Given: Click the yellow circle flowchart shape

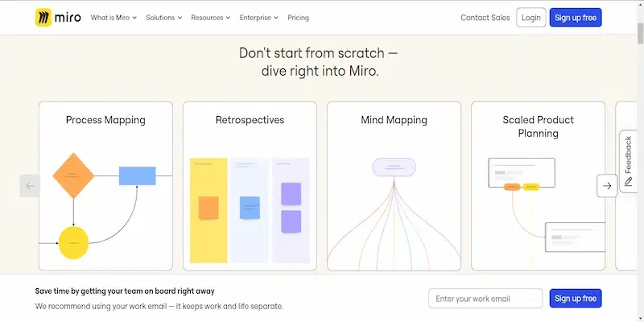Looking at the screenshot, I should [73, 242].
